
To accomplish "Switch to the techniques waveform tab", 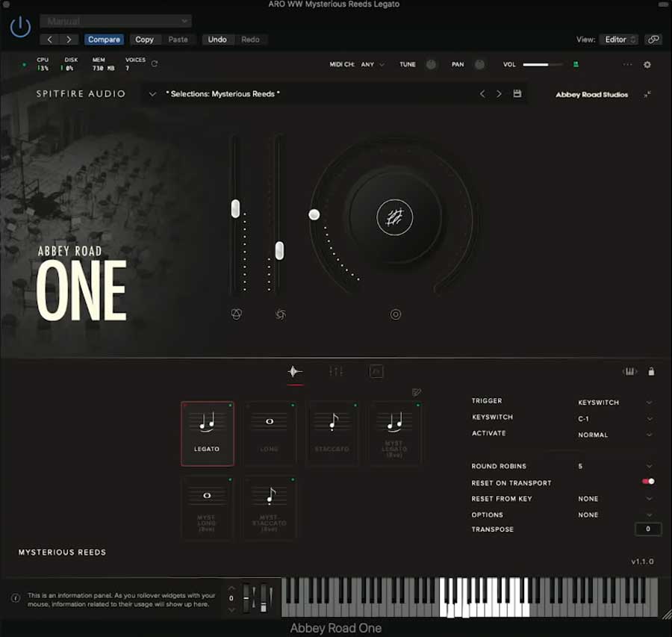I will [295, 372].
